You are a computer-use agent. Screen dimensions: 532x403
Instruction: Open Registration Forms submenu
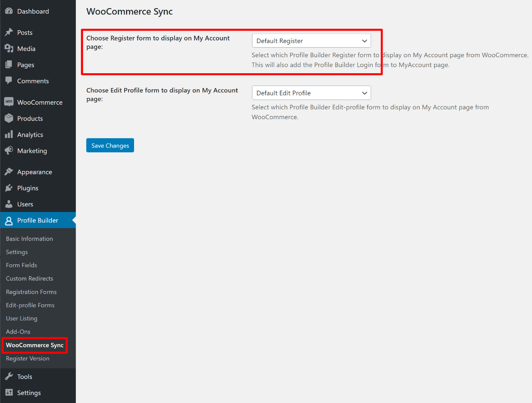31,292
